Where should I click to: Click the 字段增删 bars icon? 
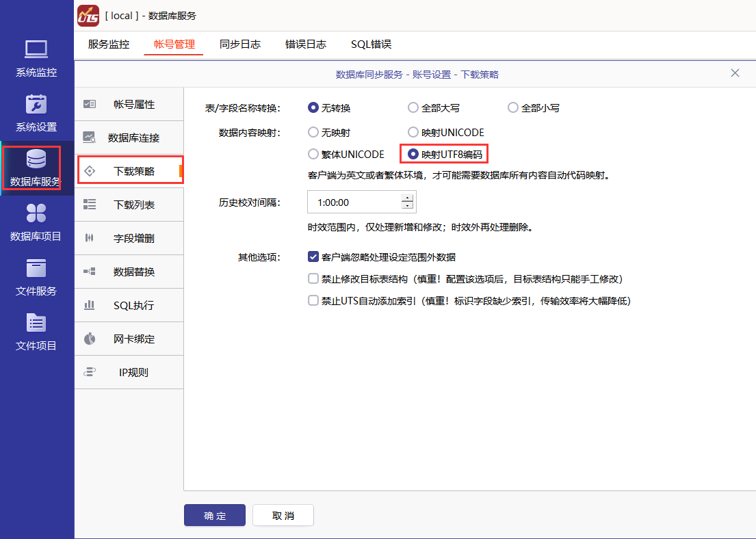coord(89,237)
